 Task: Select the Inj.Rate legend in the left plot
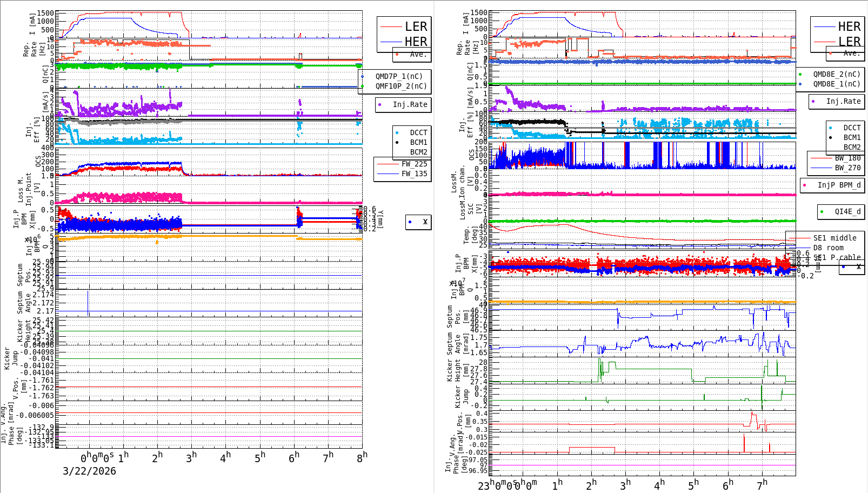pyautogui.click(x=410, y=104)
